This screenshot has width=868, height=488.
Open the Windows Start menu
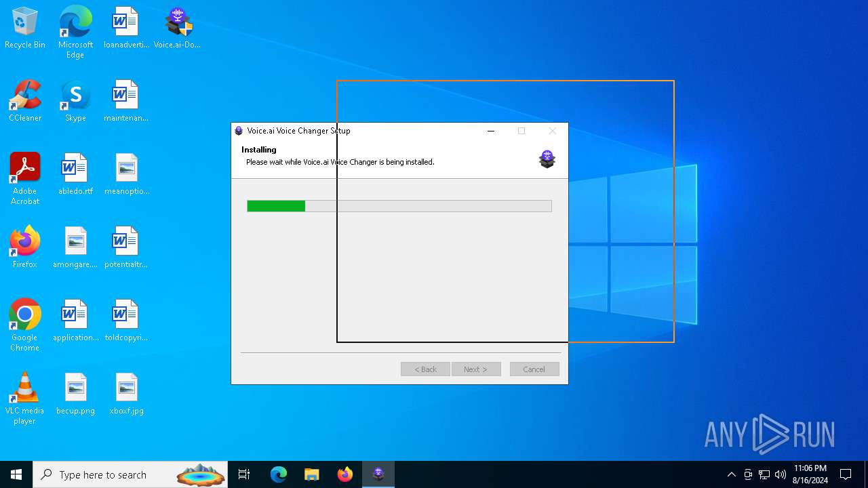tap(16, 474)
